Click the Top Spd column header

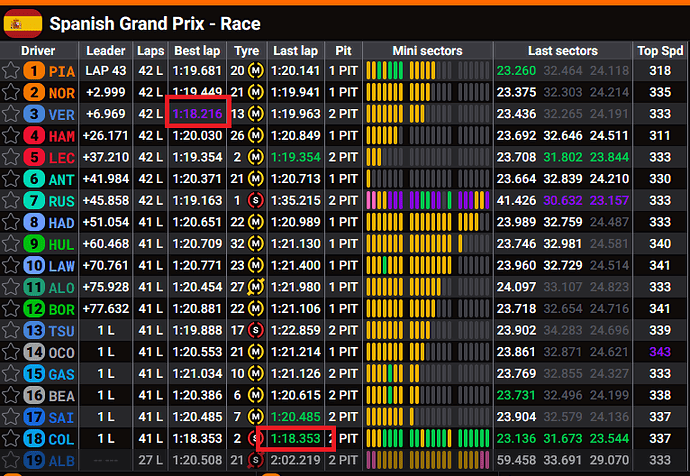pyautogui.click(x=660, y=51)
